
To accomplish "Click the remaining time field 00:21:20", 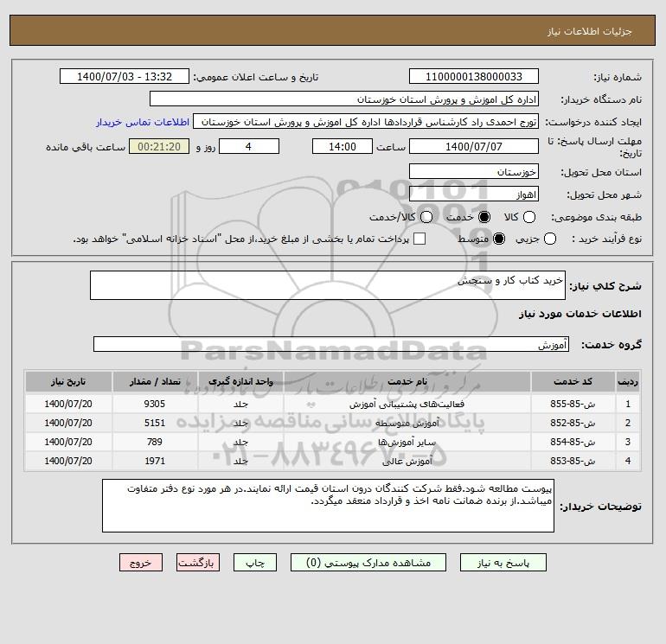I will 159,146.
